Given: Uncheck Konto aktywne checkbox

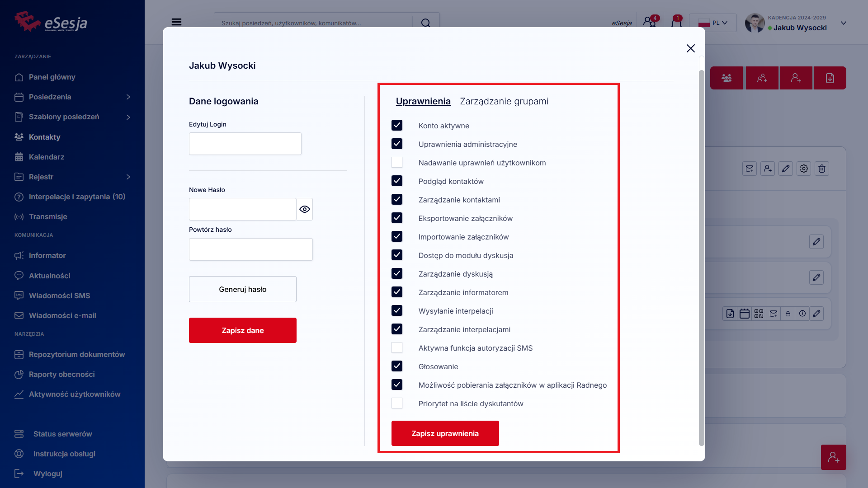Looking at the screenshot, I should coord(397,125).
